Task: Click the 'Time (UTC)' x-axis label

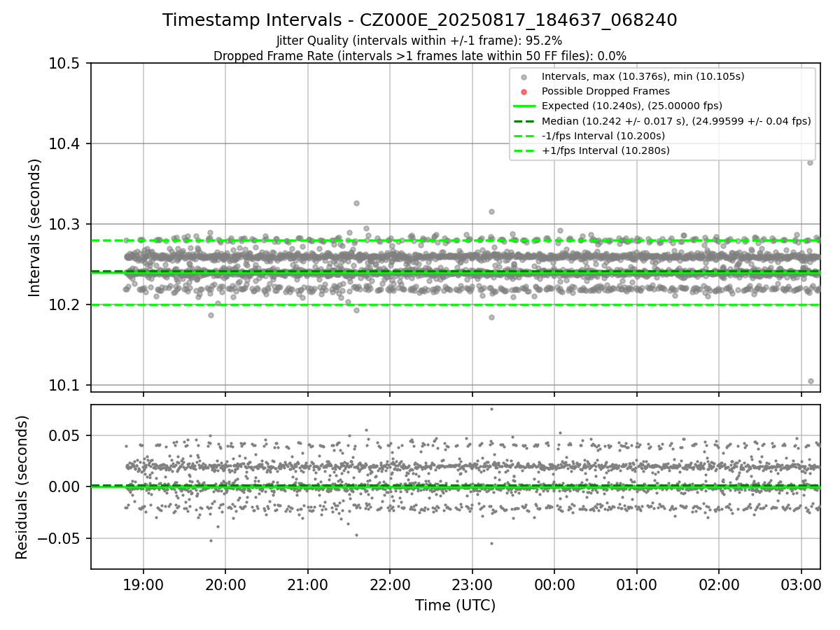Action: pyautogui.click(x=455, y=605)
